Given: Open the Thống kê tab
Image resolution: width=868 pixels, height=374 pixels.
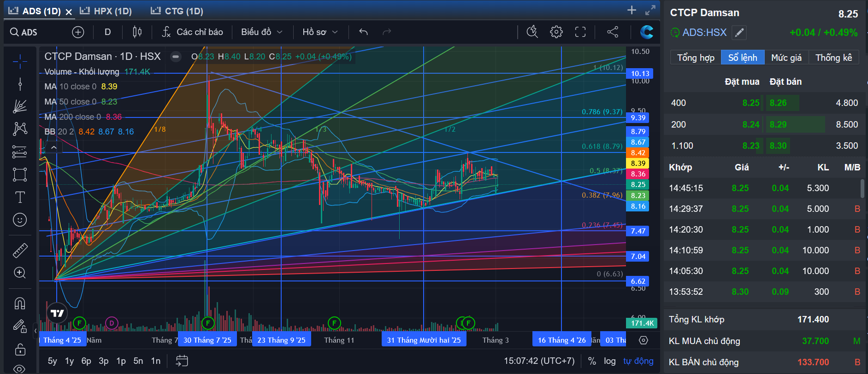Looking at the screenshot, I should pos(834,58).
